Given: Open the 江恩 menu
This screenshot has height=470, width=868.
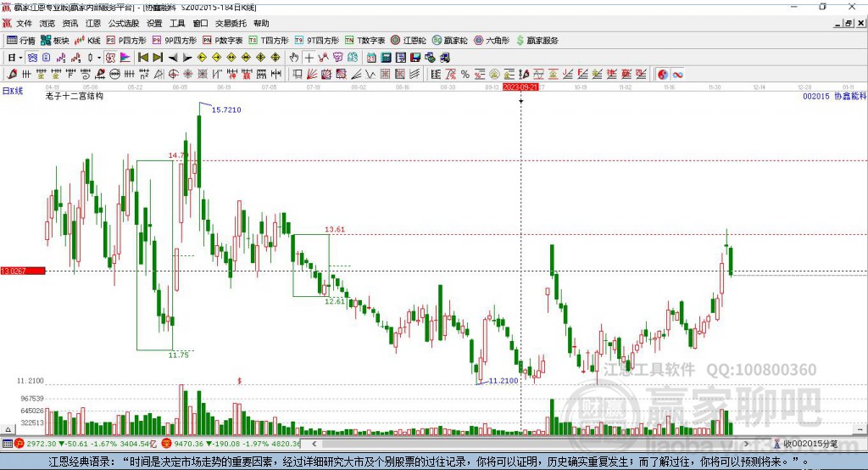Looking at the screenshot, I should click(93, 23).
